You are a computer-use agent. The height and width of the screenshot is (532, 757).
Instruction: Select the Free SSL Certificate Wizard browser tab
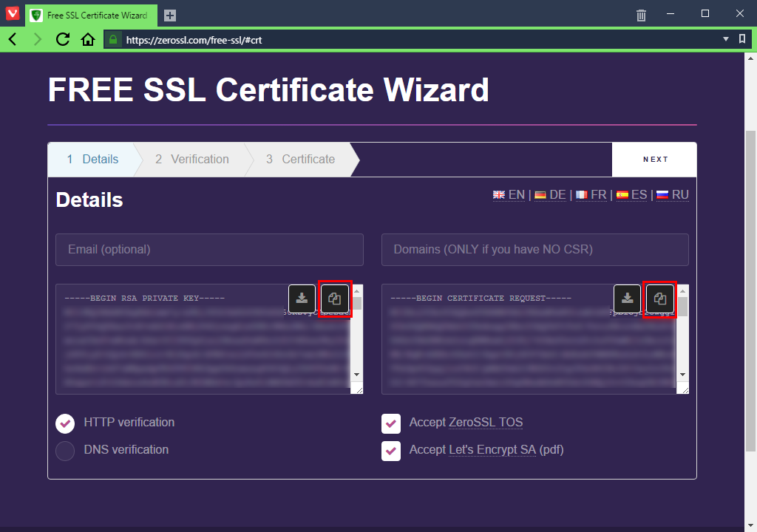(91, 16)
